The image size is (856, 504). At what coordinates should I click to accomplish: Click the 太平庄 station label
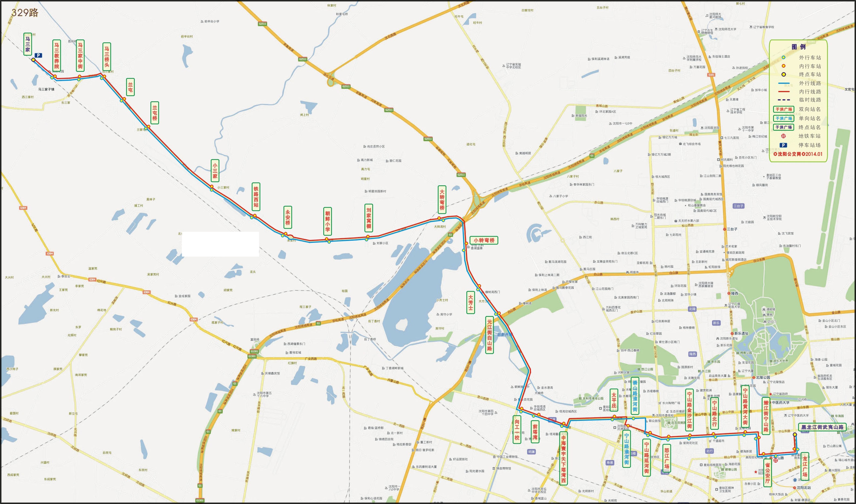pyautogui.click(x=614, y=400)
